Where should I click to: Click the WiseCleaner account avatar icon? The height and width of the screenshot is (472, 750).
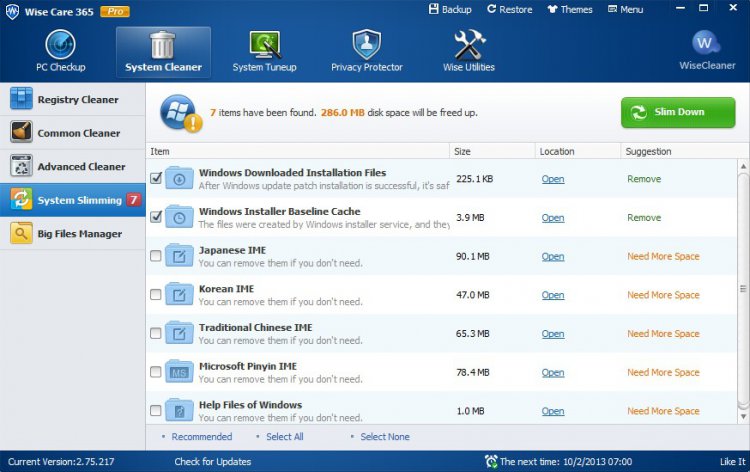click(x=706, y=43)
